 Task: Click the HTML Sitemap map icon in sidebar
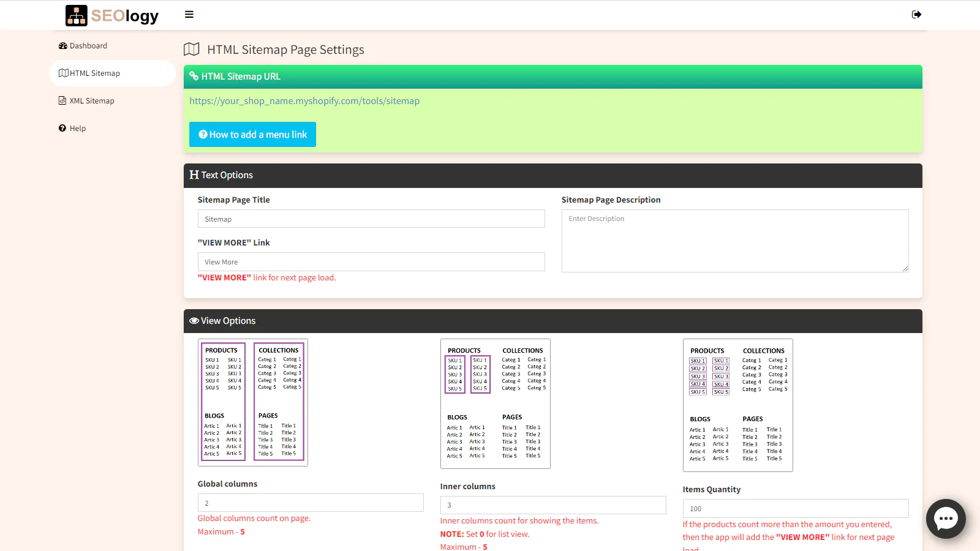(x=63, y=73)
